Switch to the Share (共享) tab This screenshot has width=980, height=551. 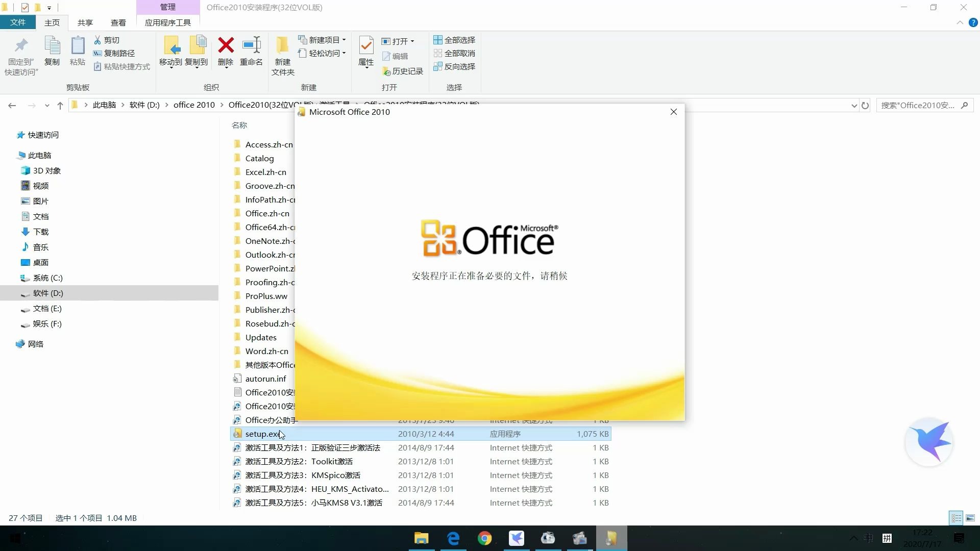point(85,22)
